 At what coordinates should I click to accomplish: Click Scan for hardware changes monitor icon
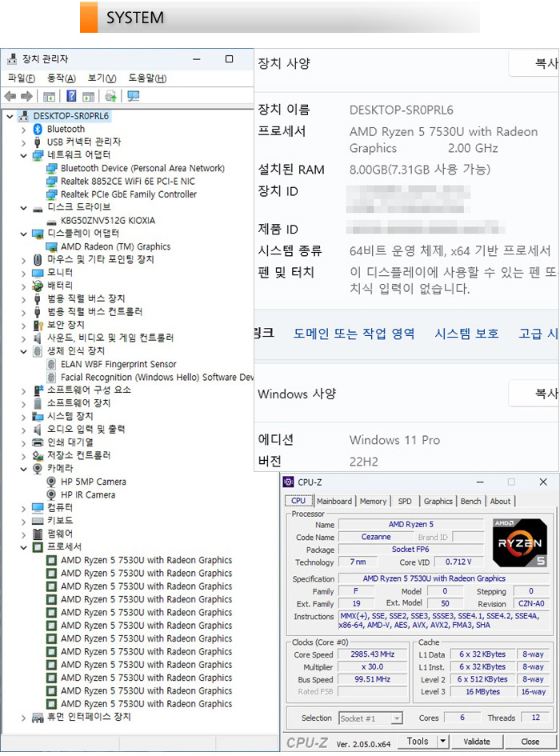pyautogui.click(x=133, y=96)
